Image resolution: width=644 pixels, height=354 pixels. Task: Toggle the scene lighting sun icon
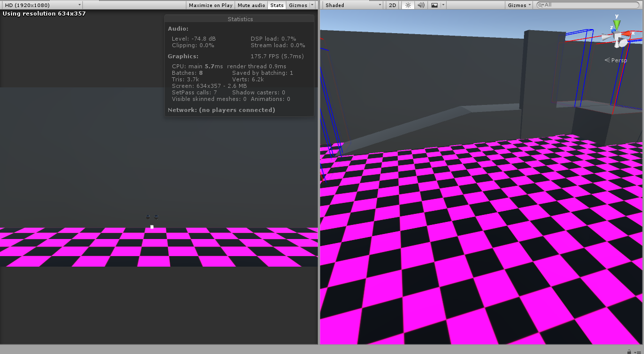coord(408,5)
